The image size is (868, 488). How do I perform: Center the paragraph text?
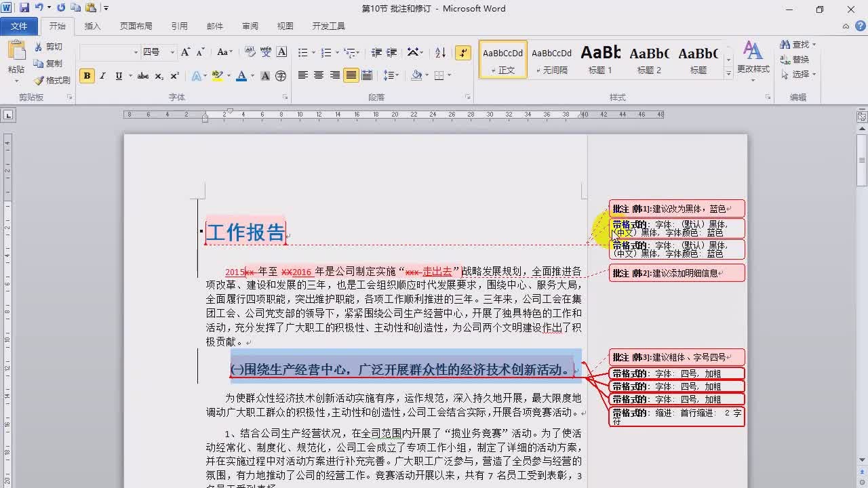(318, 75)
